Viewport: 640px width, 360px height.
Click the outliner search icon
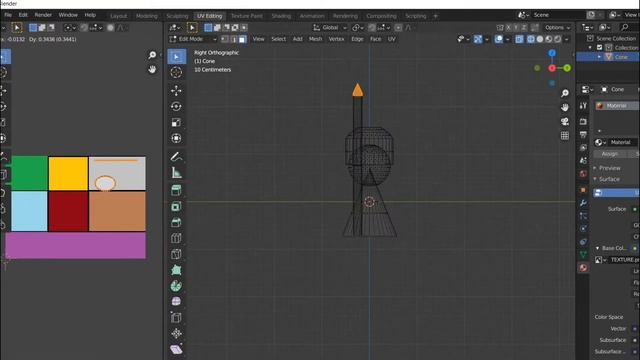[x=624, y=27]
